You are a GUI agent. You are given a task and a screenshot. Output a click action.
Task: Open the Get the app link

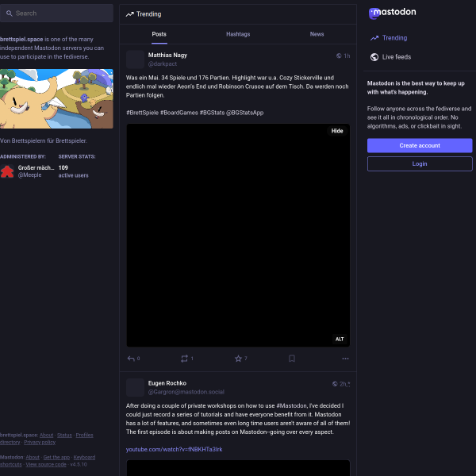coord(56,458)
